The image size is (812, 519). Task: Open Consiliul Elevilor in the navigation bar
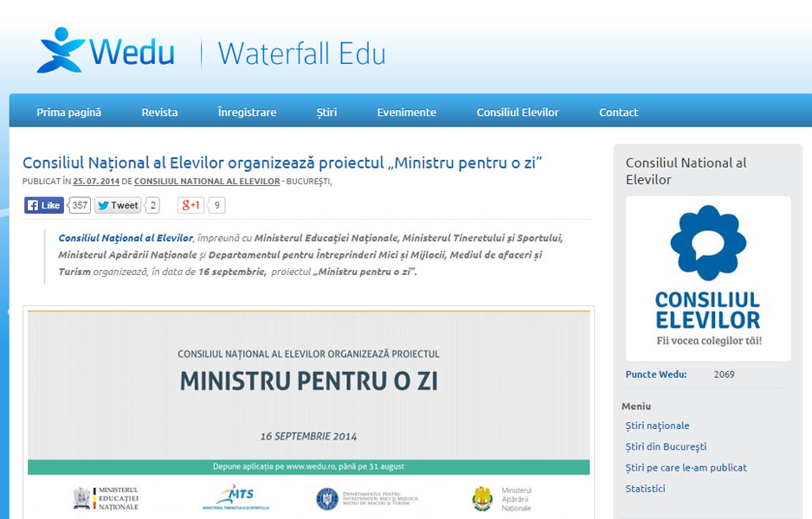pos(517,112)
